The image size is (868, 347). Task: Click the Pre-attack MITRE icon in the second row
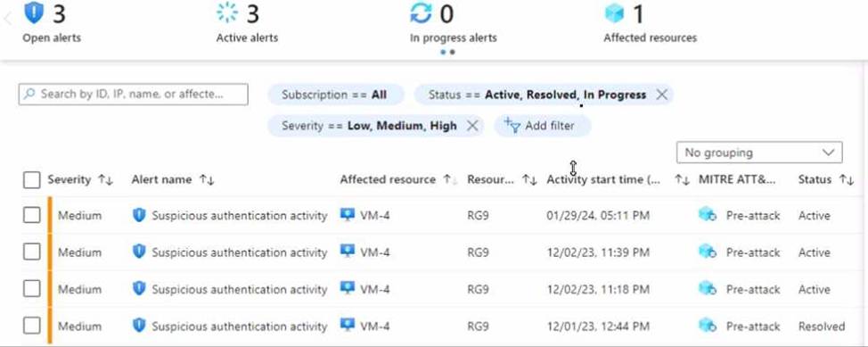pos(708,252)
